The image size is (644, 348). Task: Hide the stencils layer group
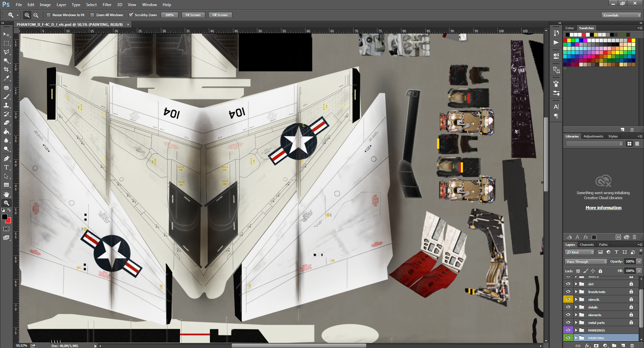568,299
